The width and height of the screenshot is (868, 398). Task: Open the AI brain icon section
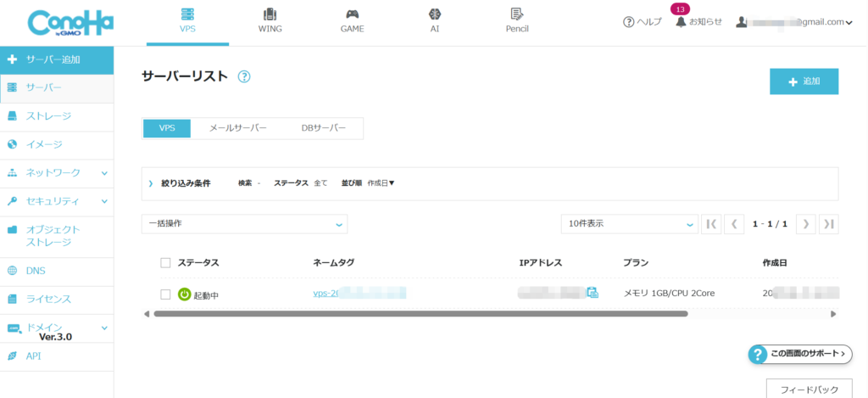click(434, 14)
